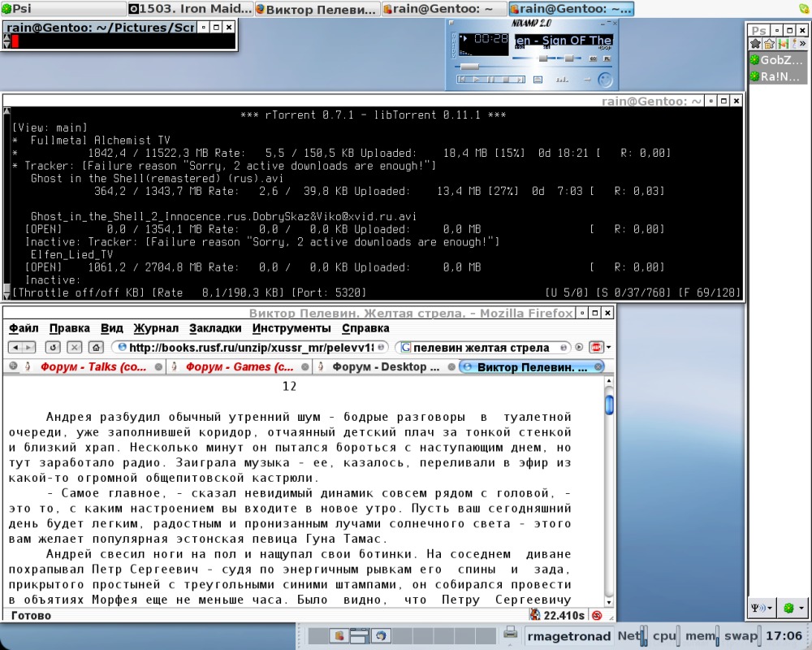Click the Nixamp volume slider handle
The image size is (812, 650).
coord(543,58)
